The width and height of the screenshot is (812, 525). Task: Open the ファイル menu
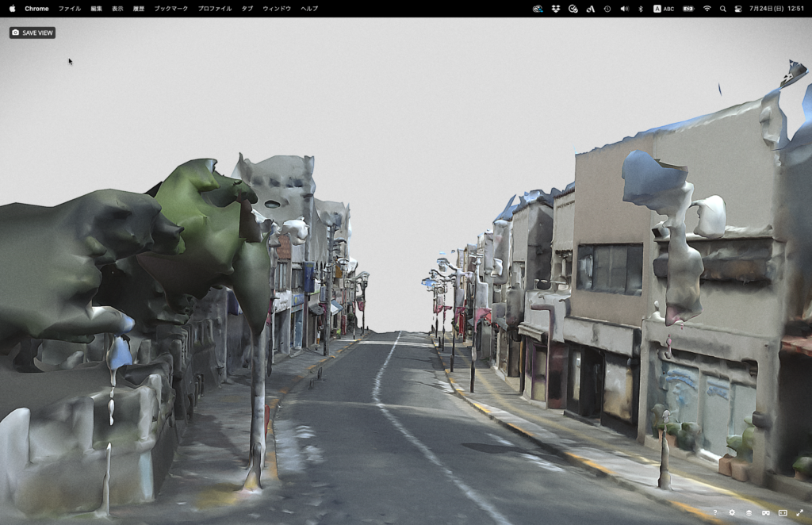(70, 9)
